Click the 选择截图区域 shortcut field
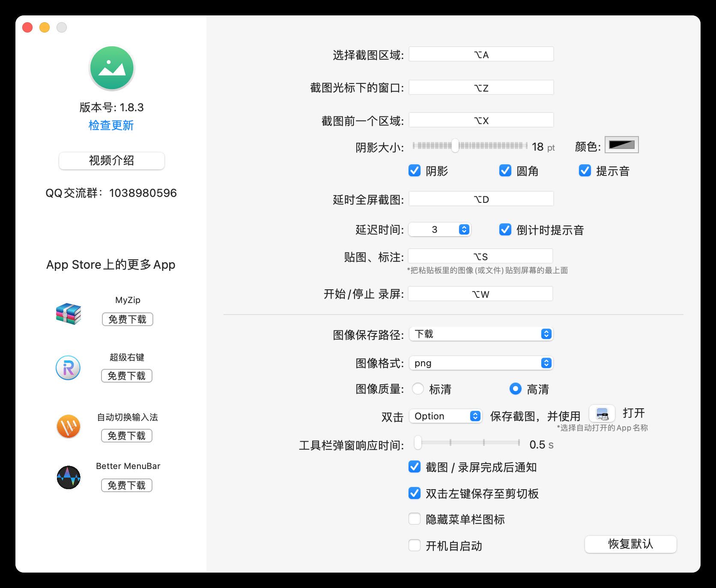This screenshot has width=716, height=588. click(481, 54)
